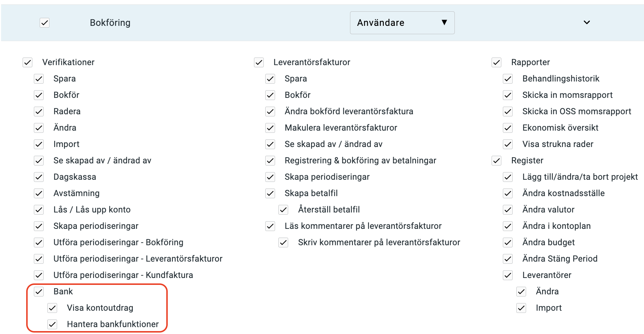This screenshot has width=644, height=334.
Task: Toggle Import under Leverantörer
Action: [x=521, y=308]
